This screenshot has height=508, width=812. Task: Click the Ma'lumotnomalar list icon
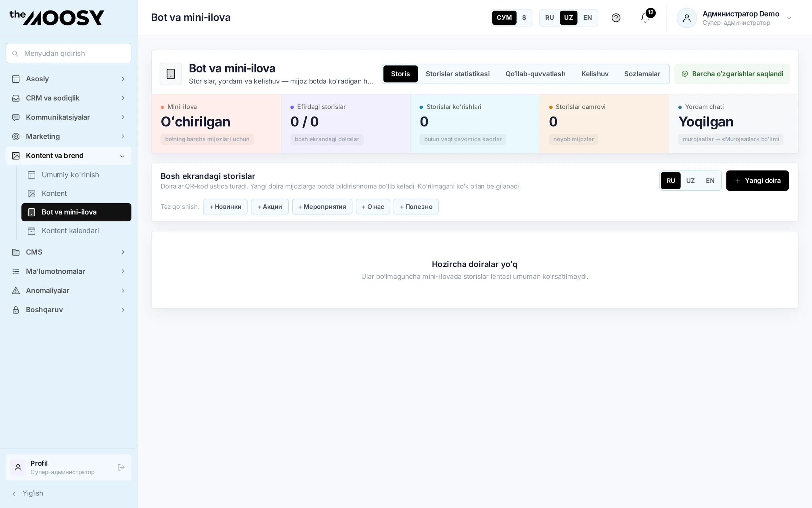[x=16, y=271]
